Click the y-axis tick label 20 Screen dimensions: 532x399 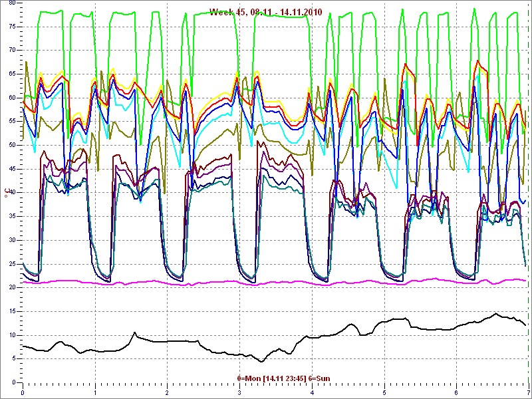12,288
